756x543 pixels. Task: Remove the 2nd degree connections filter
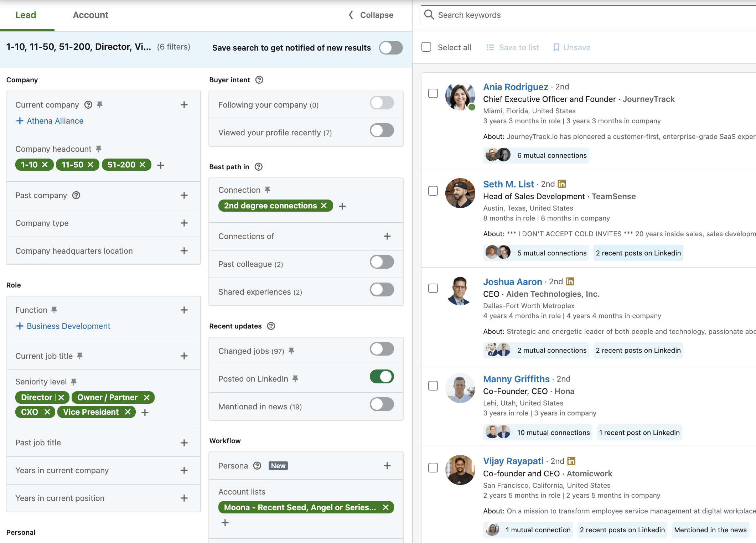pos(323,206)
